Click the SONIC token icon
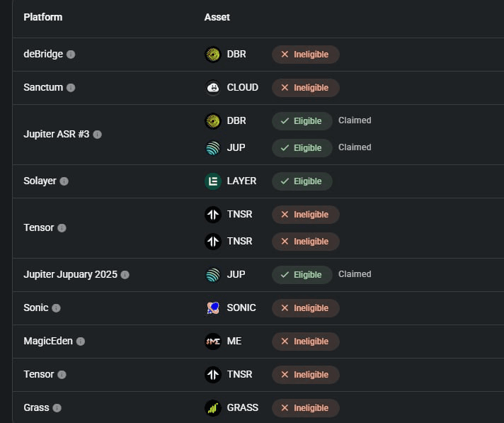The height and width of the screenshot is (423, 504). coord(213,308)
